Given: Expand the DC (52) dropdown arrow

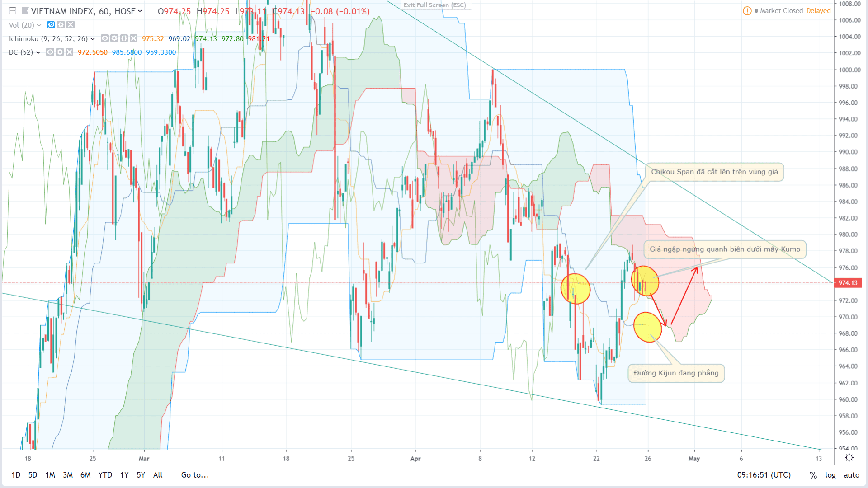Looking at the screenshot, I should 38,52.
